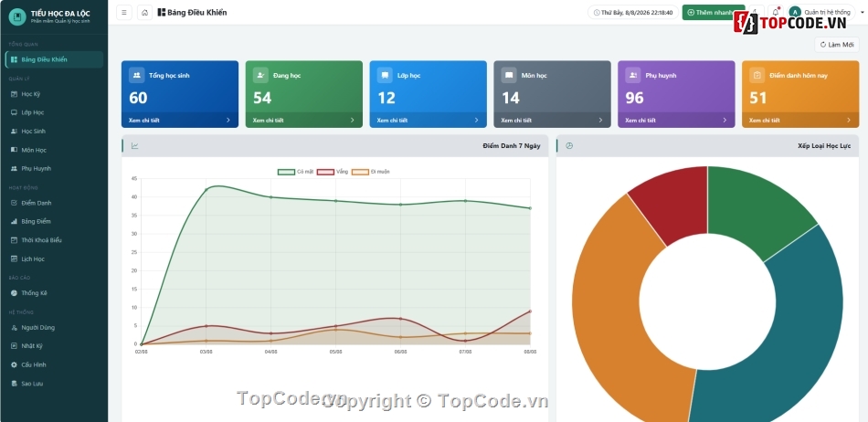Click the number 60 on Tổng học sinh
868x422 pixels.
pos(138,98)
